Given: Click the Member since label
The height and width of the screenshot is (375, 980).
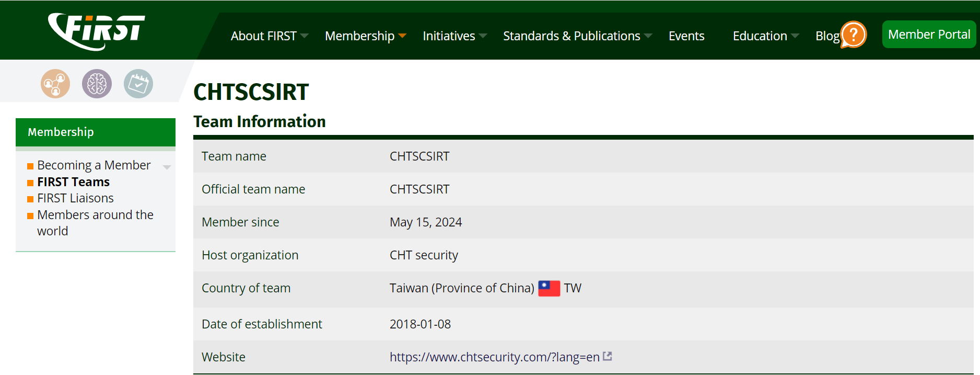Looking at the screenshot, I should point(240,222).
